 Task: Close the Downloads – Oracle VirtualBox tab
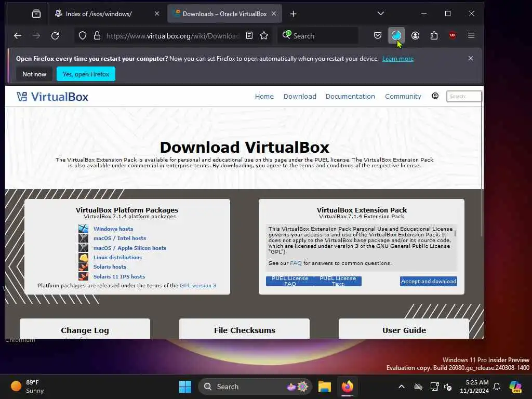(274, 14)
